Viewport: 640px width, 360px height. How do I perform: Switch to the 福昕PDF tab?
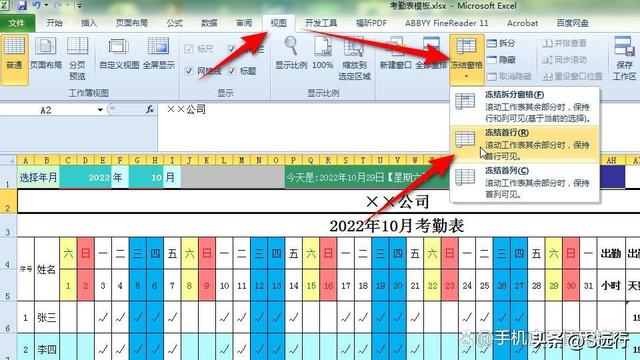click(x=371, y=23)
